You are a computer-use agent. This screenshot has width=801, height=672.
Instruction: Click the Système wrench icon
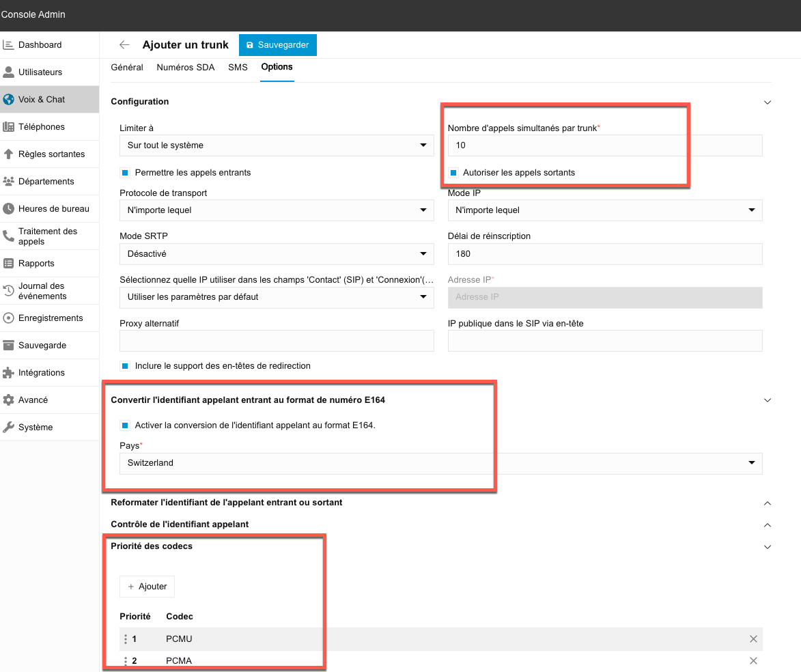coord(9,428)
